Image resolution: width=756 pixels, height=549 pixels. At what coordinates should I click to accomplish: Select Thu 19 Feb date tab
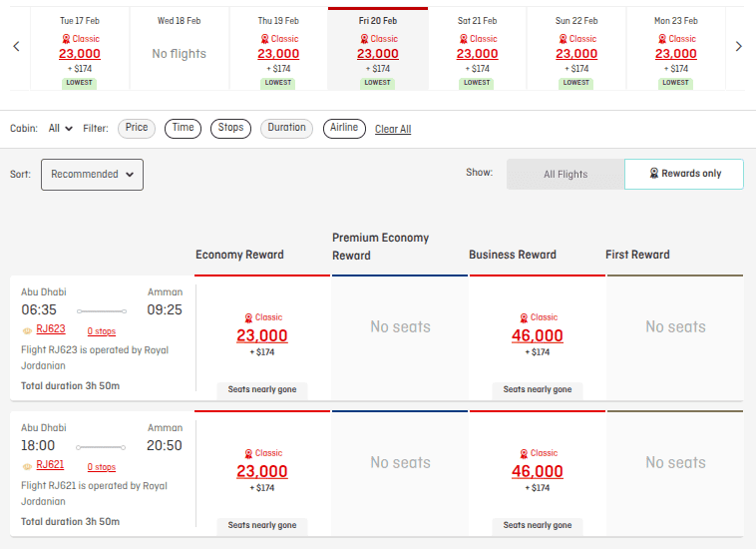click(x=278, y=49)
